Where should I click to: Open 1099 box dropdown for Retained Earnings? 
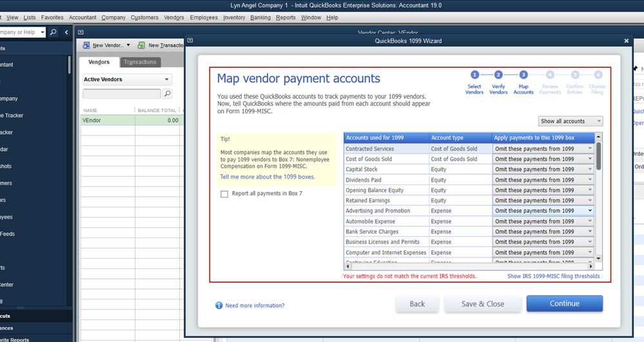pos(543,201)
